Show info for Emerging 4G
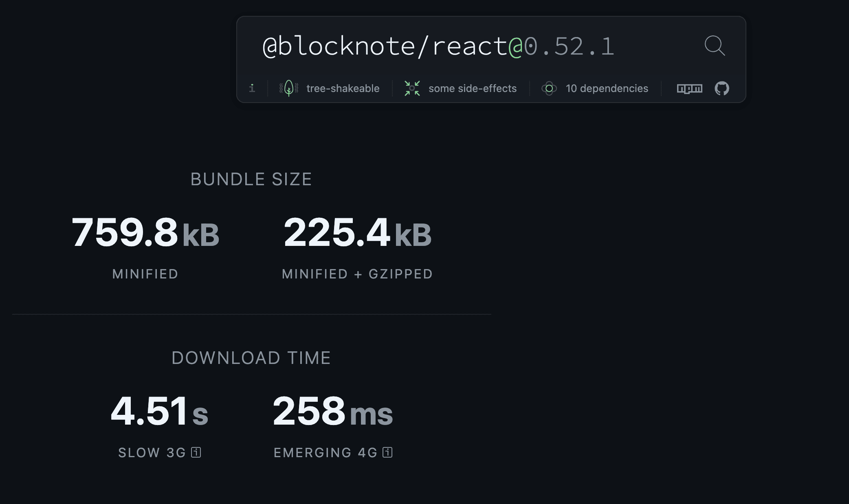 pos(387,452)
